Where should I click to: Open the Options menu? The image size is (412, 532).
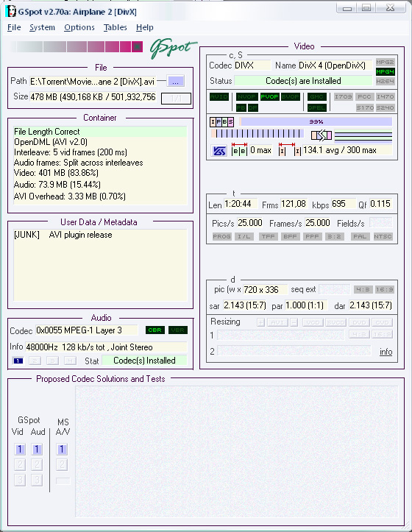(x=79, y=27)
